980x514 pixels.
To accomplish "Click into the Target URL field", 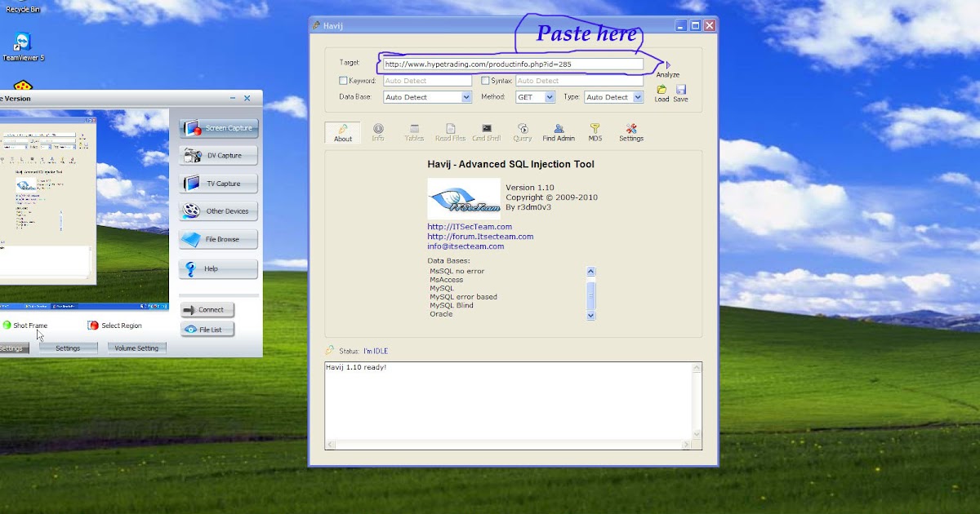I will pyautogui.click(x=512, y=64).
